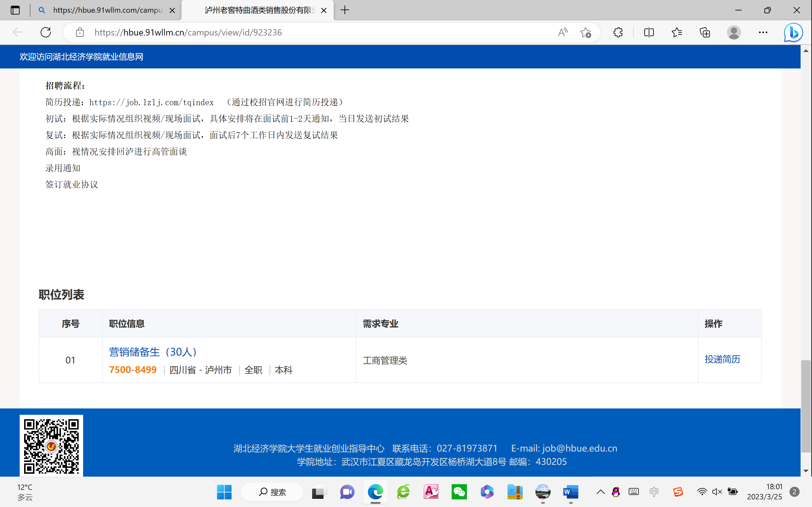Viewport: 812px width, 507px height.
Task: Add page to favorites star icon
Action: (x=586, y=32)
